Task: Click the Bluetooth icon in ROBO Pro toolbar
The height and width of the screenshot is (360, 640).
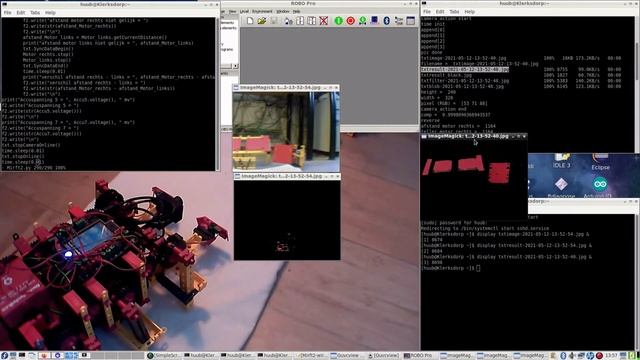Action: tap(387, 20)
